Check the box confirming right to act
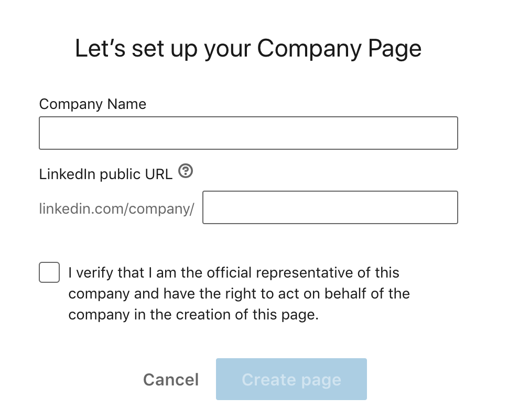This screenshot has width=519, height=420. (x=49, y=272)
